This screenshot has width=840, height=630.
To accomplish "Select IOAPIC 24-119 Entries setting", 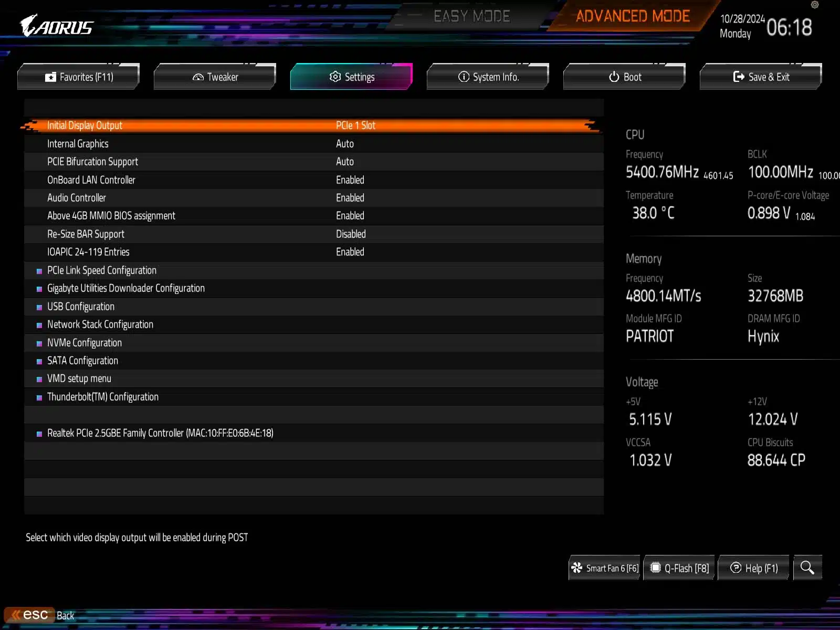I will [88, 252].
